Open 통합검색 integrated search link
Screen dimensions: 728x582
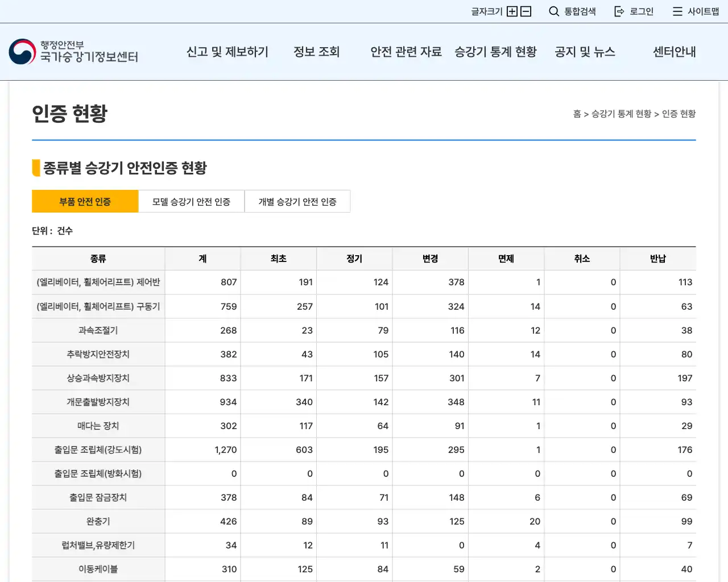point(580,11)
